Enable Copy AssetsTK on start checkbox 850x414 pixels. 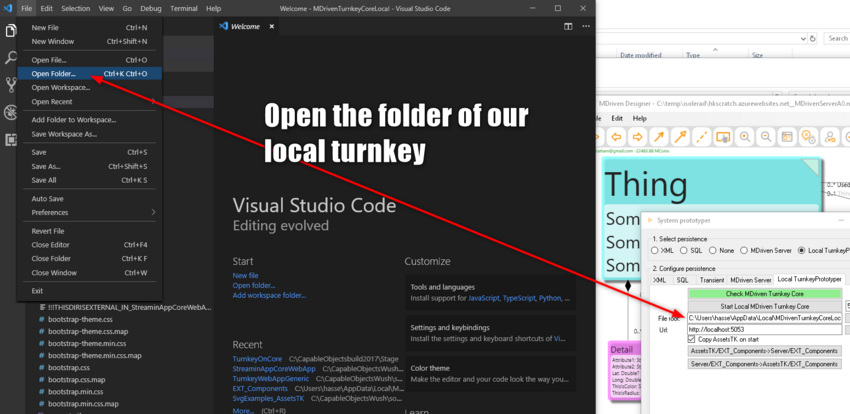pos(693,339)
